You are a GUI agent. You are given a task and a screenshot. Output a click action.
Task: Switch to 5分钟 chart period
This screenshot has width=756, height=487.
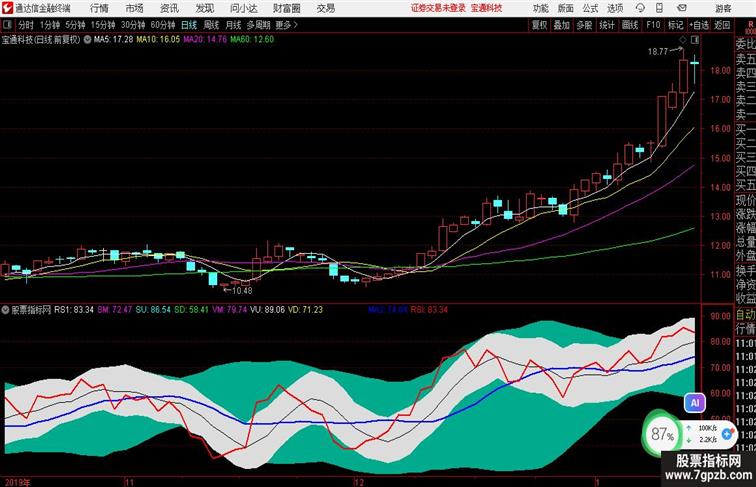(75, 25)
